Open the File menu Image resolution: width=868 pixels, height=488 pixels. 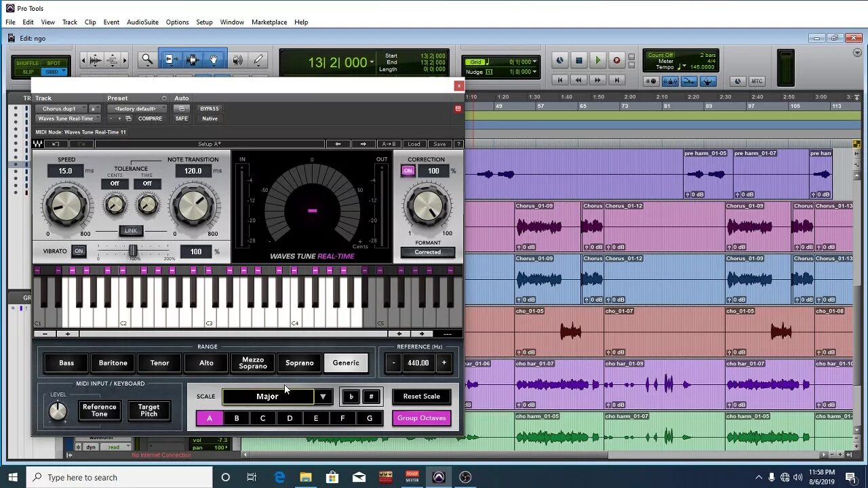pos(10,22)
